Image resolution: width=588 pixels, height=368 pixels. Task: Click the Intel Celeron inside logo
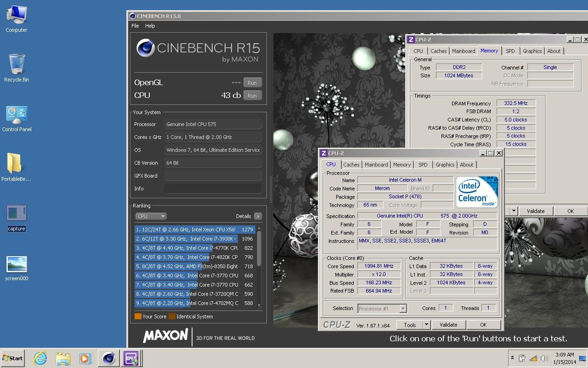(477, 192)
